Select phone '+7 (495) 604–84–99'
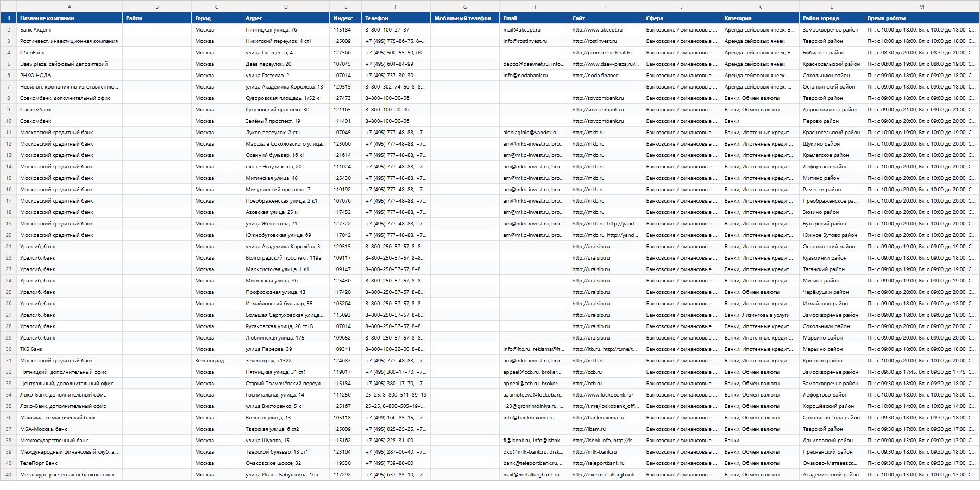The image size is (980, 490). point(396,64)
